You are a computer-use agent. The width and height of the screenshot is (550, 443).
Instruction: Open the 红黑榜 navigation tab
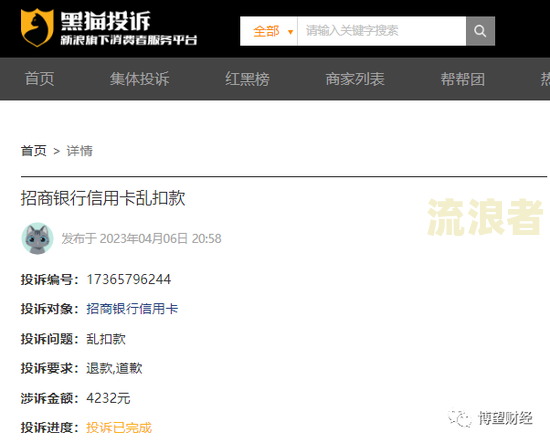(x=247, y=79)
